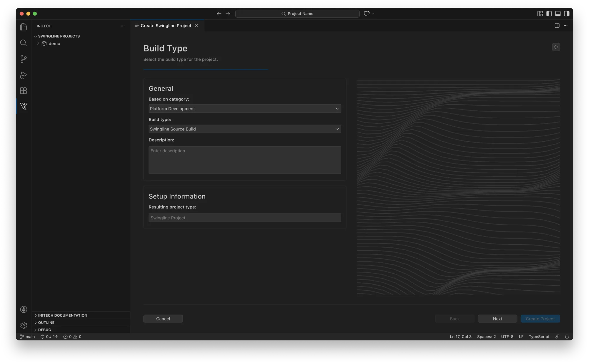Open the Customize Layout icon
Image resolution: width=589 pixels, height=364 pixels.
tap(540, 14)
